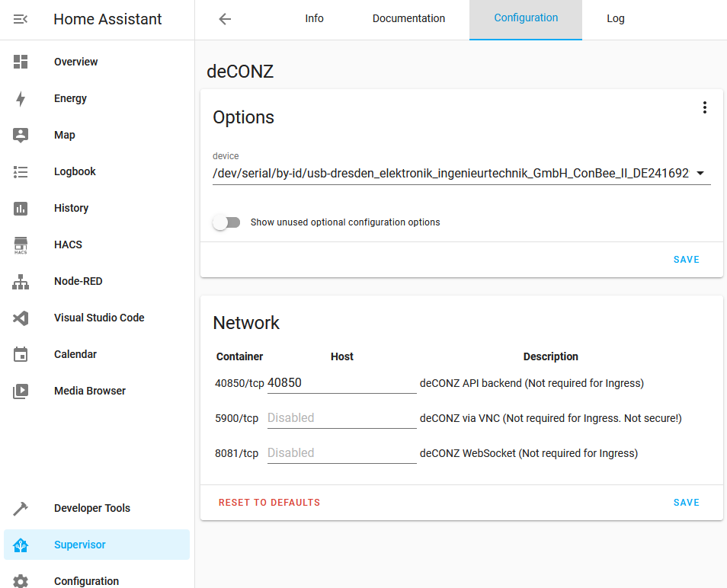
Task: Open History from the sidebar
Action: coord(97,208)
